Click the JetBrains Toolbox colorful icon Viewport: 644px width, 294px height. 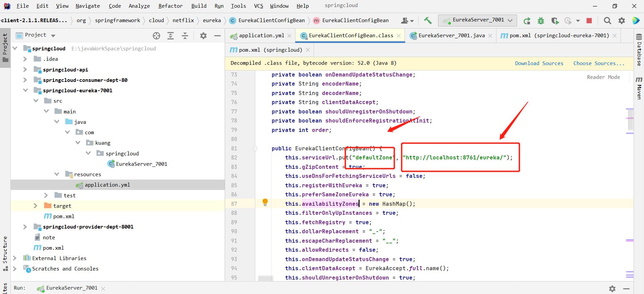636,21
